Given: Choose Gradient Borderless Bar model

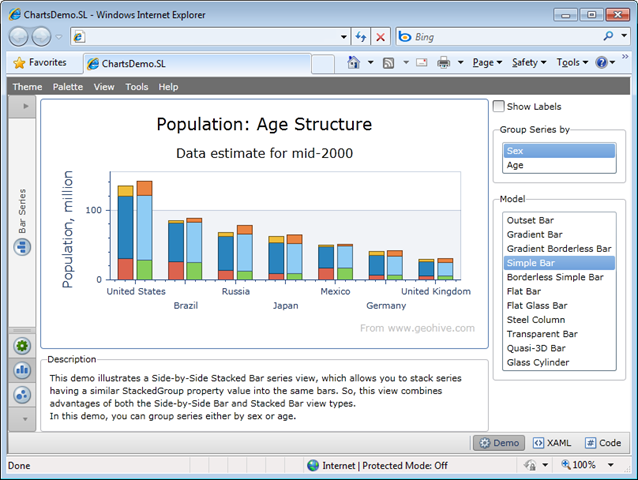Looking at the screenshot, I should pos(559,249).
